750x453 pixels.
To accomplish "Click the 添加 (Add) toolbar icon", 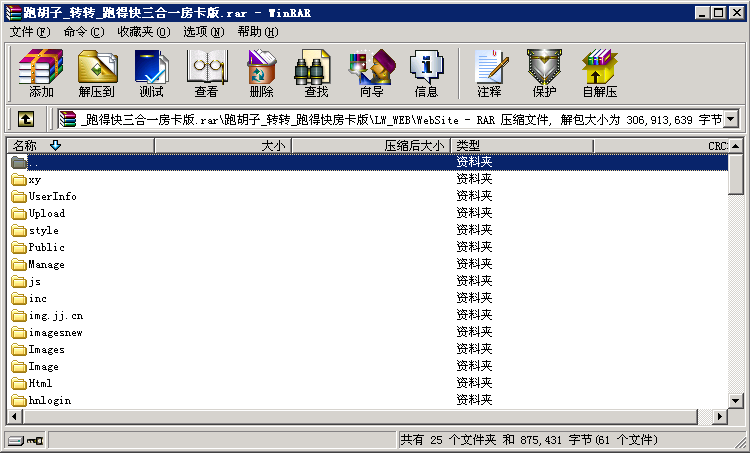I will [41, 73].
